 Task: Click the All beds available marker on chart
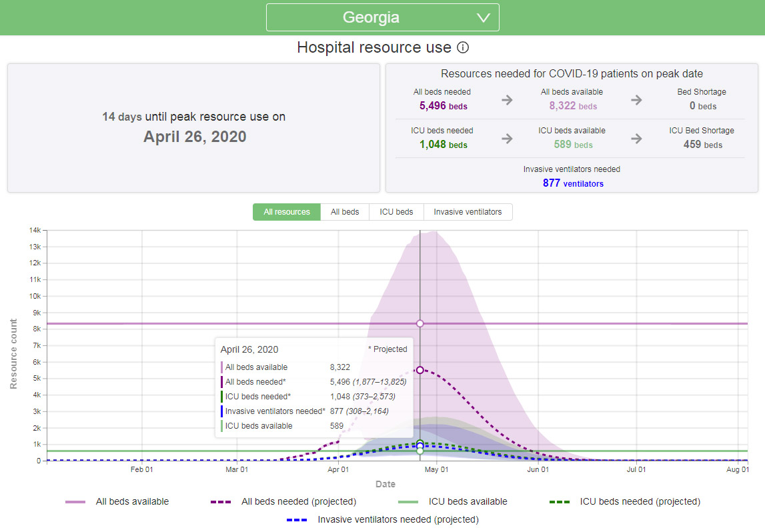pos(420,323)
